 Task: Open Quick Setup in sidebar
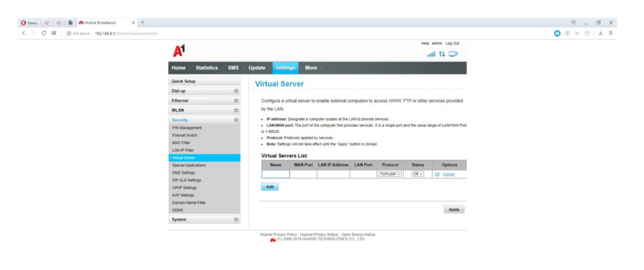tap(204, 81)
